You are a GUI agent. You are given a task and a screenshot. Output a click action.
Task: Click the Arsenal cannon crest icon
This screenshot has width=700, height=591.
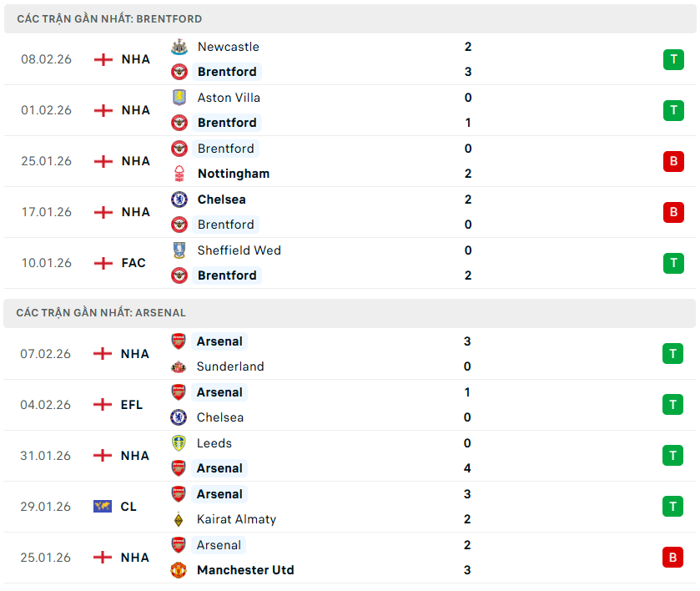[178, 341]
